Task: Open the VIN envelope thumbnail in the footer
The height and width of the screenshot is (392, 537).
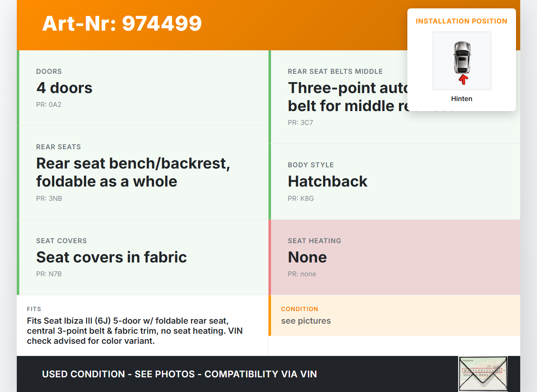Action: point(483,374)
